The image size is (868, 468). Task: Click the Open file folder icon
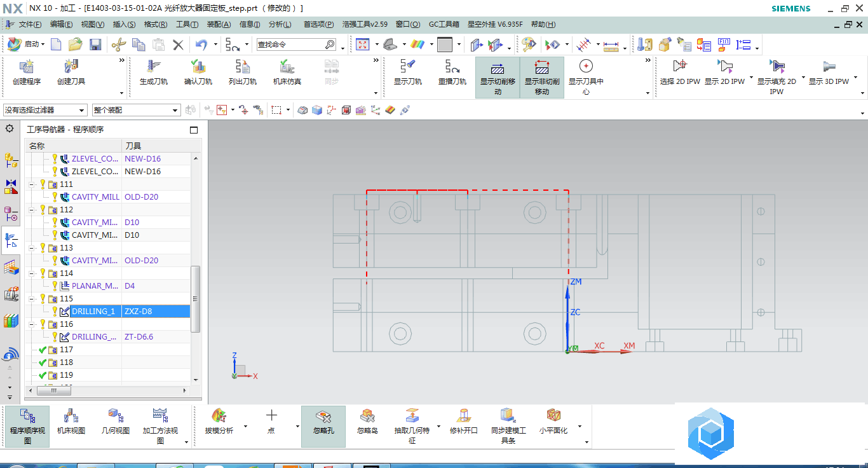76,45
